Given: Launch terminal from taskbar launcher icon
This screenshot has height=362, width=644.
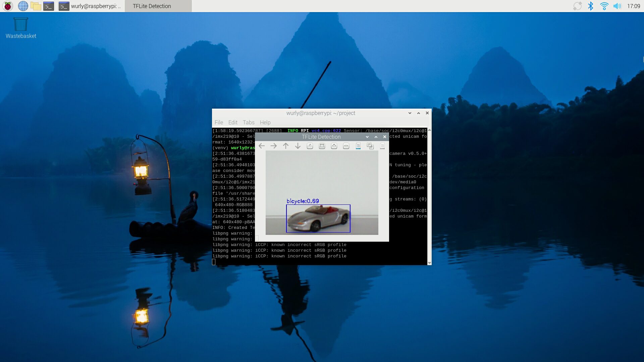Looking at the screenshot, I should 49,6.
